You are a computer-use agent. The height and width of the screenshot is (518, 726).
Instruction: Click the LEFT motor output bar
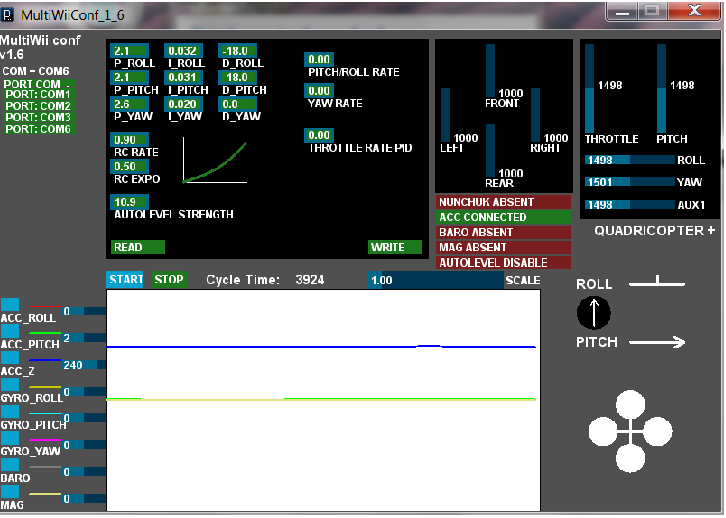[445, 115]
